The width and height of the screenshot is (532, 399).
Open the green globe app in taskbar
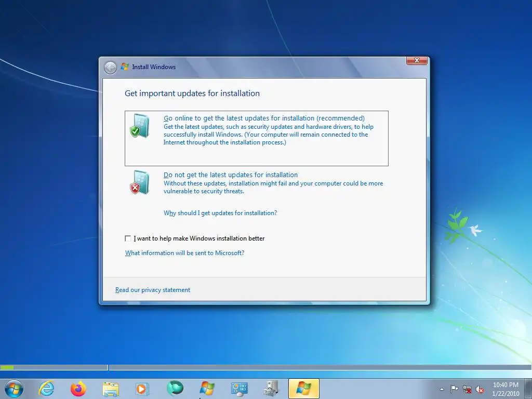[x=175, y=389]
